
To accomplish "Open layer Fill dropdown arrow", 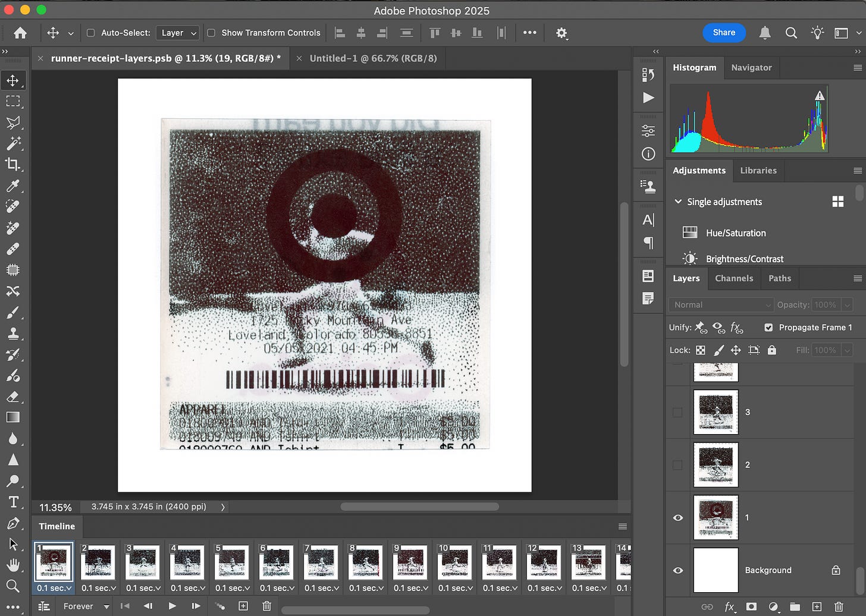I will [847, 350].
